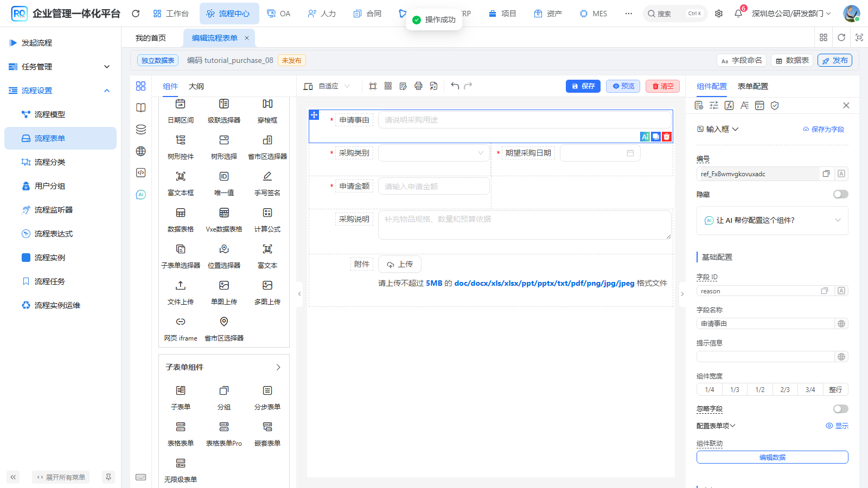Add the 树形控件 tree component
This screenshot has width=868, height=488.
pyautogui.click(x=181, y=147)
